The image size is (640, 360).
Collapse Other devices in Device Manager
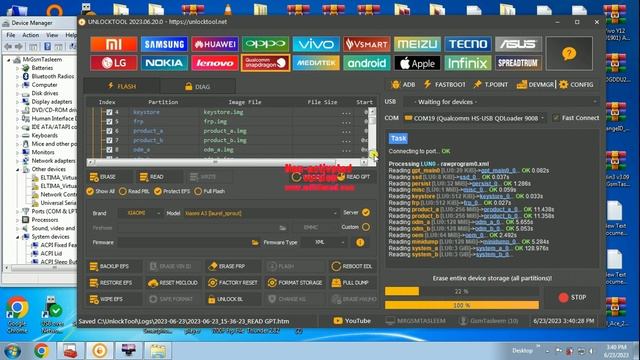tap(18, 169)
